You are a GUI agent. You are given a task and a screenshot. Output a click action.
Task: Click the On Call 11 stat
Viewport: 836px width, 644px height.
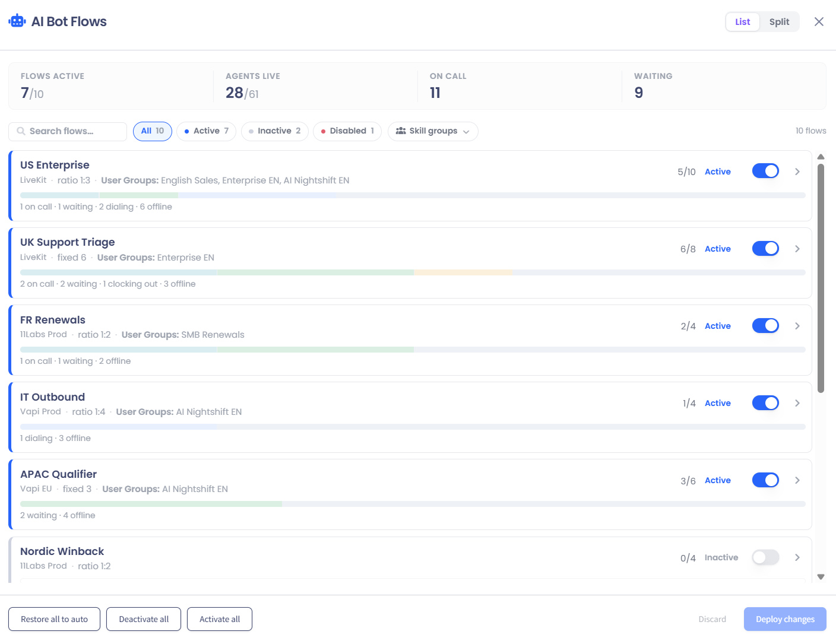point(520,86)
